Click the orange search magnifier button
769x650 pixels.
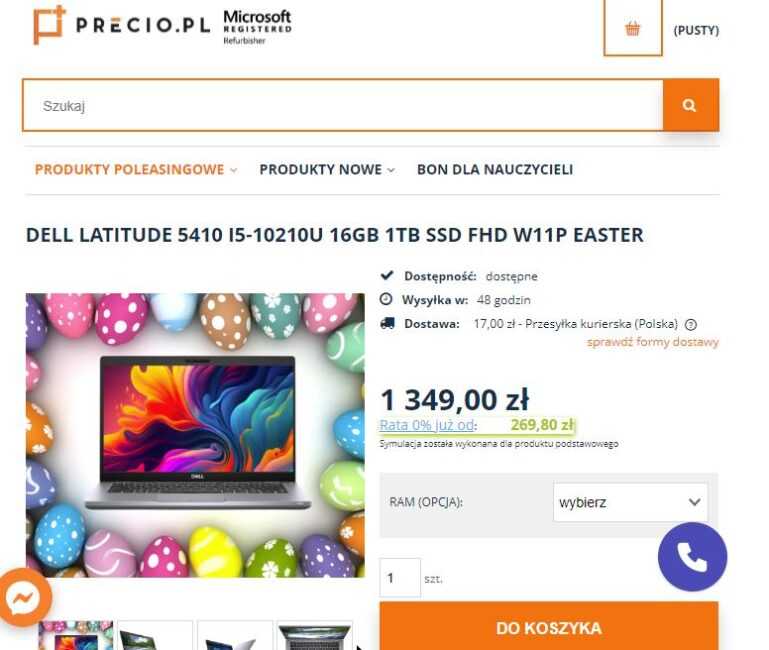[691, 105]
